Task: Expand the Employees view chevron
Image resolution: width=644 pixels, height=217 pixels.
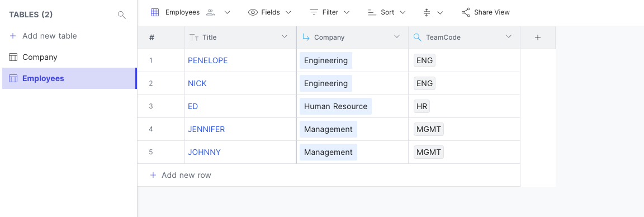Action: [x=227, y=12]
